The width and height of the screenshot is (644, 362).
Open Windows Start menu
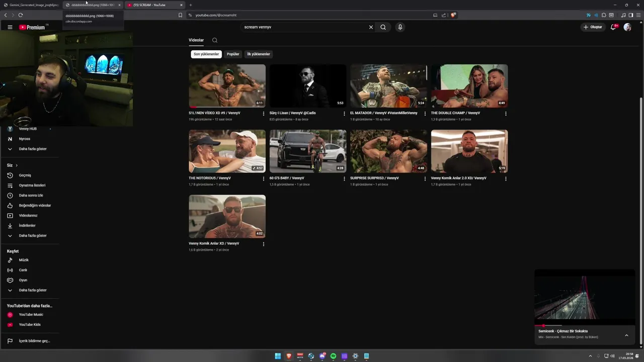click(278, 356)
